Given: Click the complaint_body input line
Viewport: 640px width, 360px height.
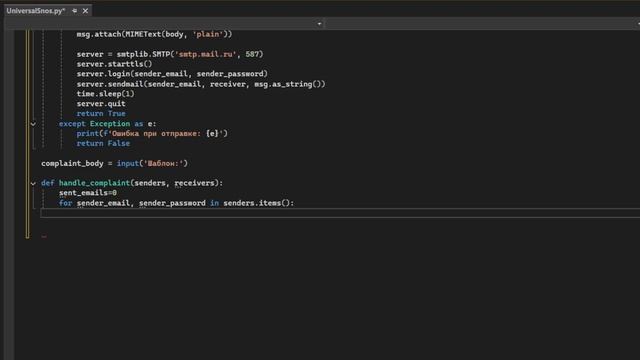Looking at the screenshot, I should pos(114,163).
